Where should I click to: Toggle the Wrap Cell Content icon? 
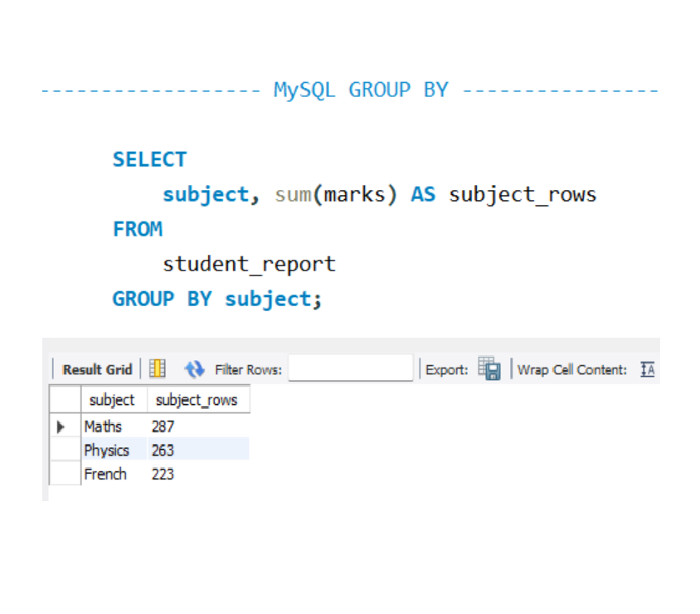(x=648, y=369)
